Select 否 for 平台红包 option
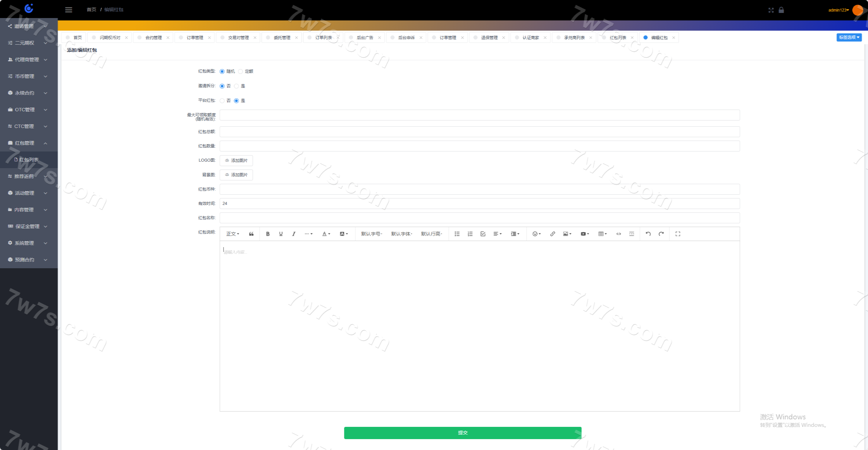 click(x=222, y=101)
